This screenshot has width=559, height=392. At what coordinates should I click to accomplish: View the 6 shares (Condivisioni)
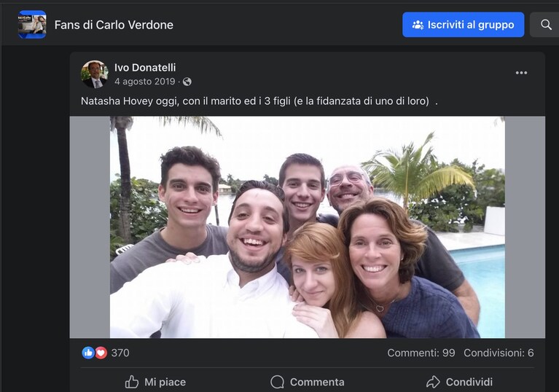499,353
